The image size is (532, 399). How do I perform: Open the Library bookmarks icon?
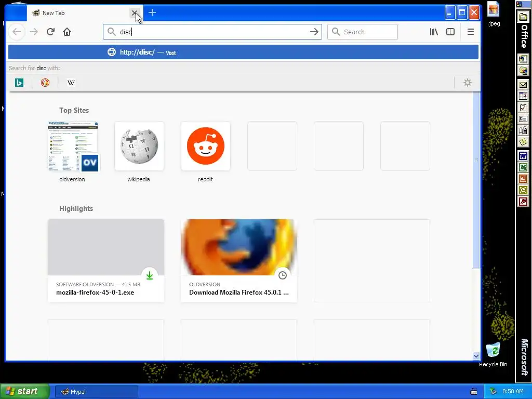click(x=434, y=32)
